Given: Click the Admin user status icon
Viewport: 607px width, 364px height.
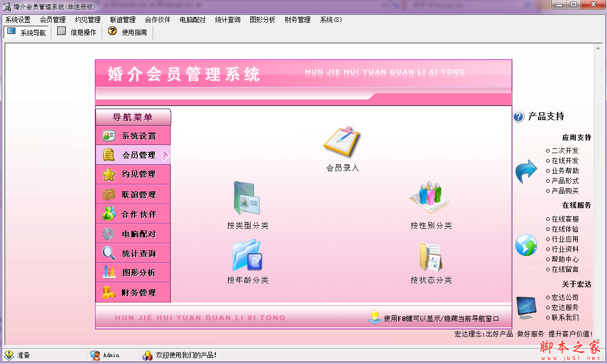Looking at the screenshot, I should tap(94, 355).
